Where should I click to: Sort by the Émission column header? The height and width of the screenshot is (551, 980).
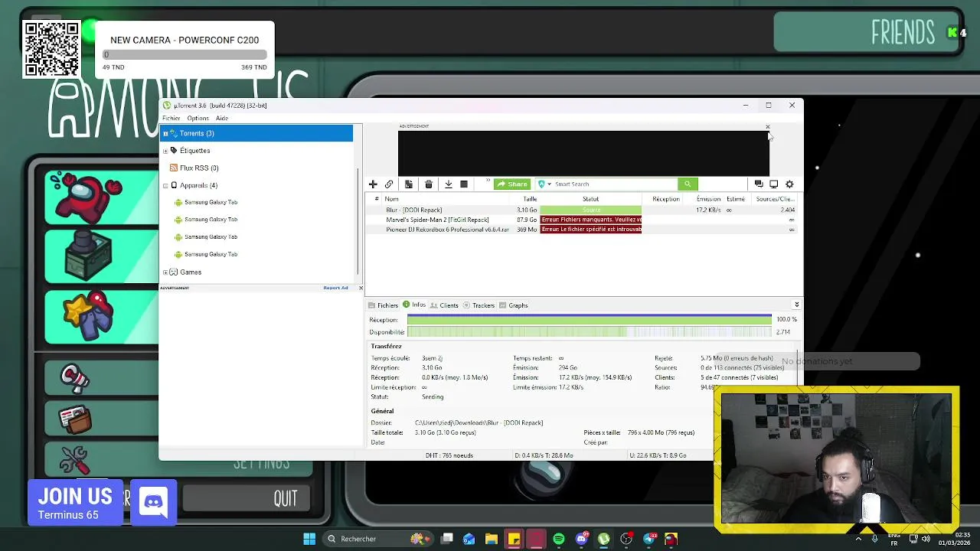pyautogui.click(x=708, y=199)
